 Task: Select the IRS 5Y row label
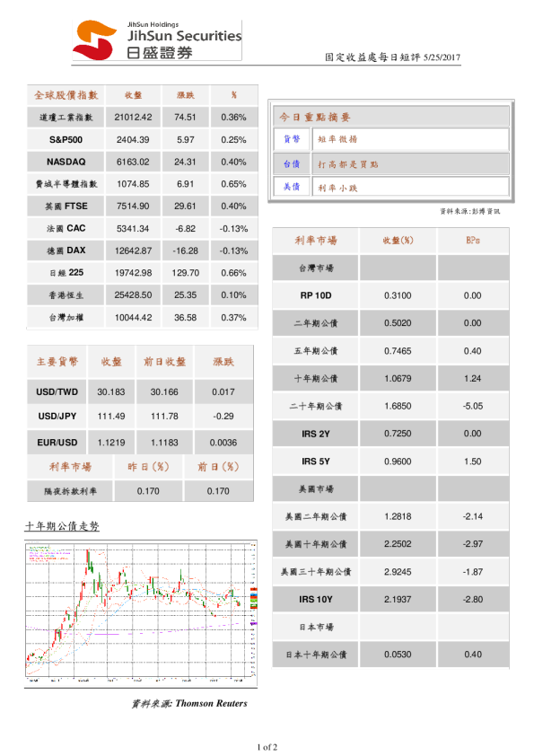316,462
